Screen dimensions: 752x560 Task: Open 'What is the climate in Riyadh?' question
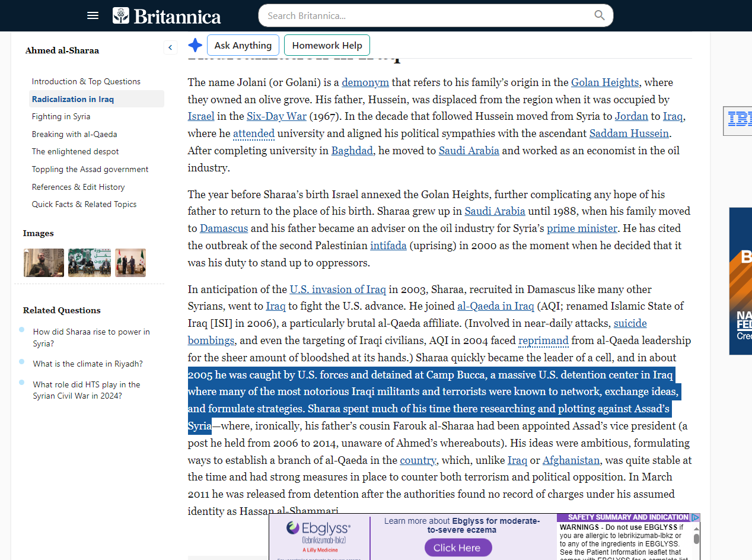pos(88,364)
